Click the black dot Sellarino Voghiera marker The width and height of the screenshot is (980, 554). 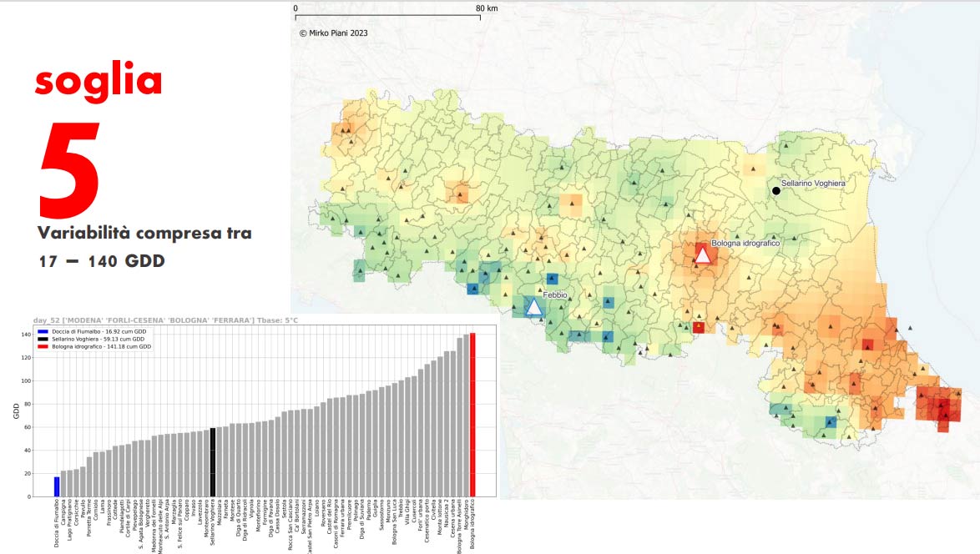coord(776,191)
